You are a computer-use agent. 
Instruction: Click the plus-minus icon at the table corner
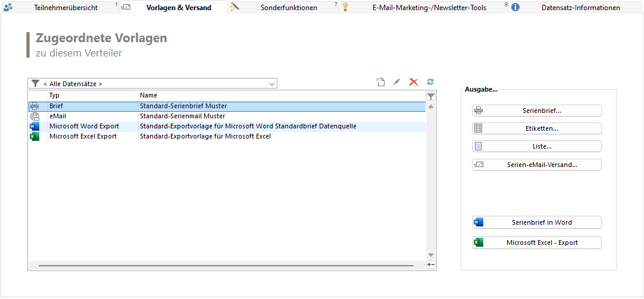point(431,265)
